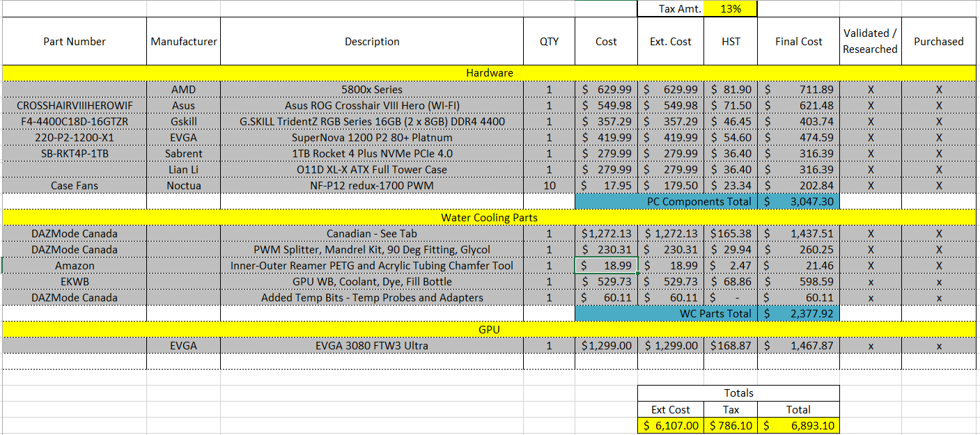Select part number F4-4400C18D-16GTZR
Screen dimensions: 980x435
pyautogui.click(x=75, y=122)
